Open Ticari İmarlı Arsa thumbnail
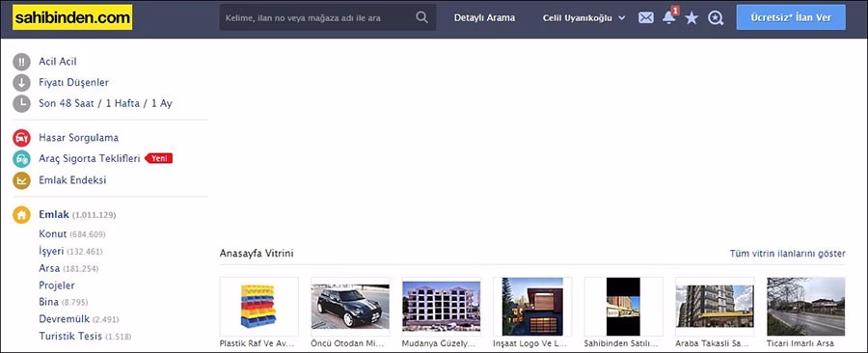Viewport: 868px width, 353px height. tap(806, 307)
